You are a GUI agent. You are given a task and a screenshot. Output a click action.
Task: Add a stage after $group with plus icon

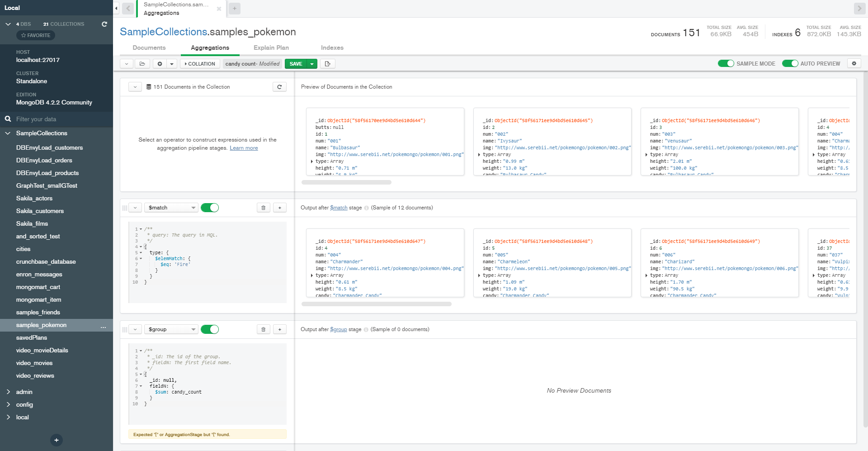coord(280,329)
